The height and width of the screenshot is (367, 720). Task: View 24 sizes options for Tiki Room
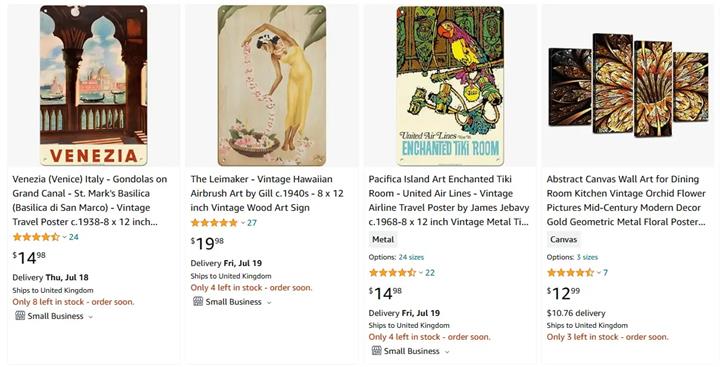point(411,257)
